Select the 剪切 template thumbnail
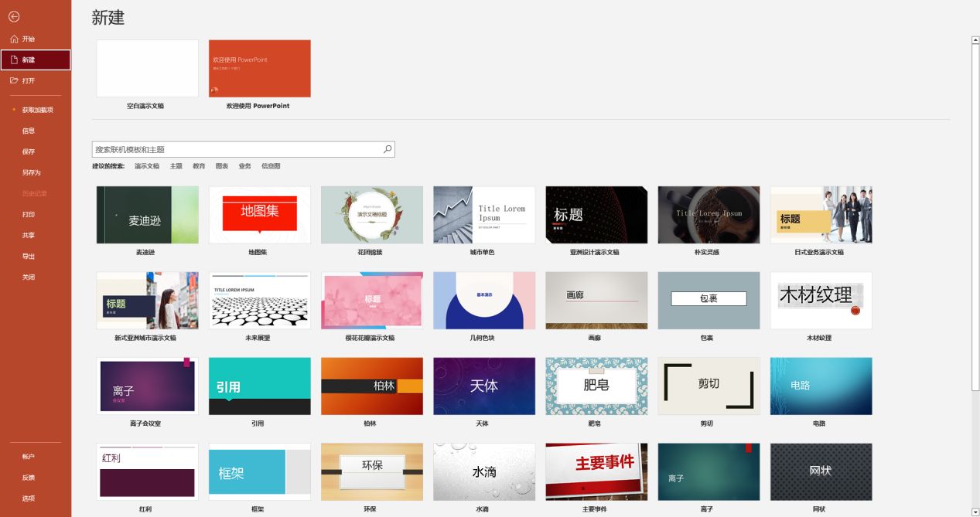 click(709, 386)
